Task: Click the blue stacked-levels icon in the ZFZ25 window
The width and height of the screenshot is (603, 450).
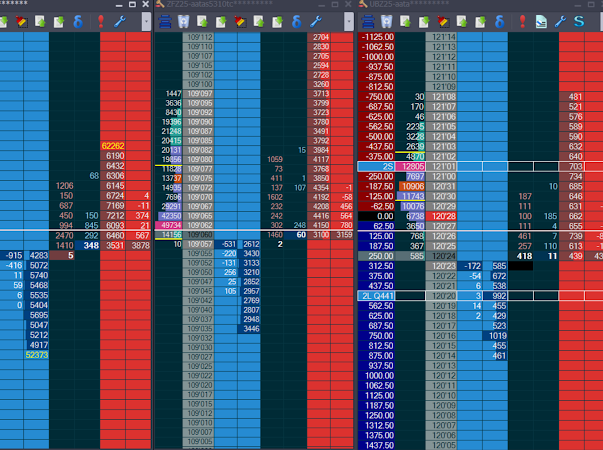Action: [165, 22]
